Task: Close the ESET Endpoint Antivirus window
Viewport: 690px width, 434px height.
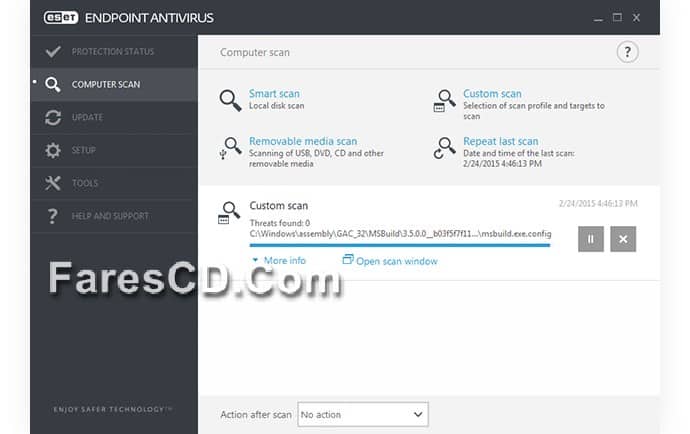Action: [x=636, y=18]
